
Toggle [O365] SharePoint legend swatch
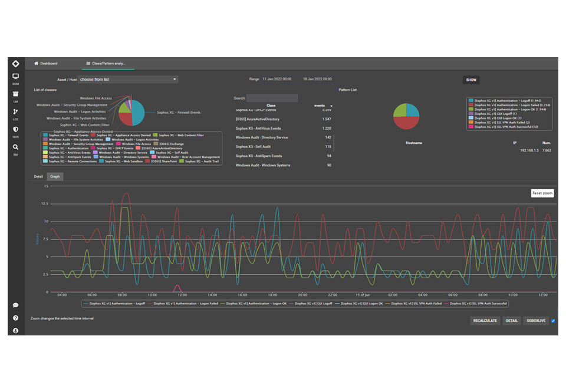(147, 161)
